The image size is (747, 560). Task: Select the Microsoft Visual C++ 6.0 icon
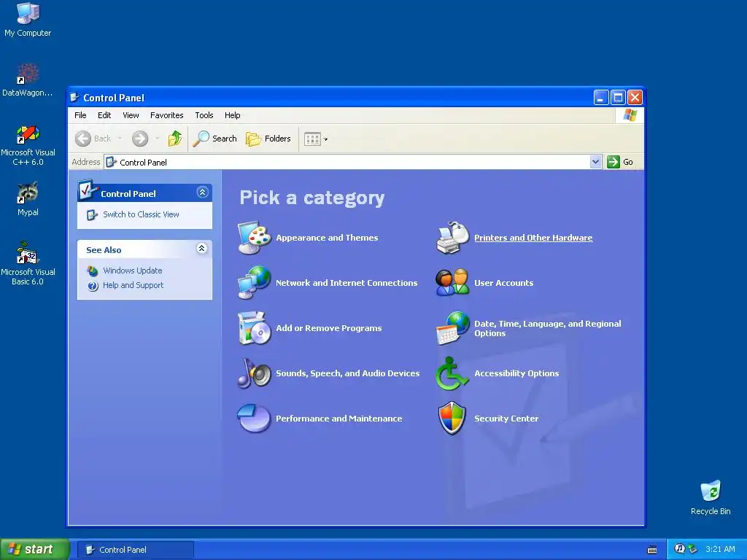click(28, 146)
